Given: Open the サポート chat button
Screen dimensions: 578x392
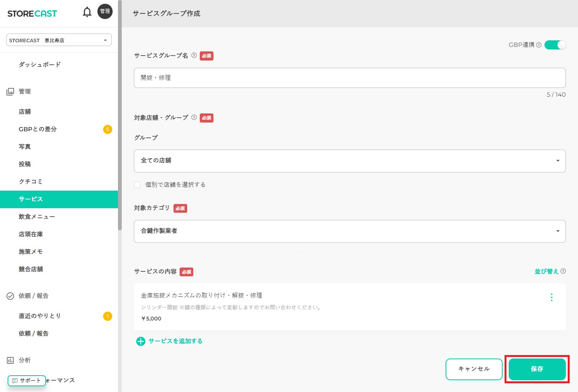Looking at the screenshot, I should point(27,381).
